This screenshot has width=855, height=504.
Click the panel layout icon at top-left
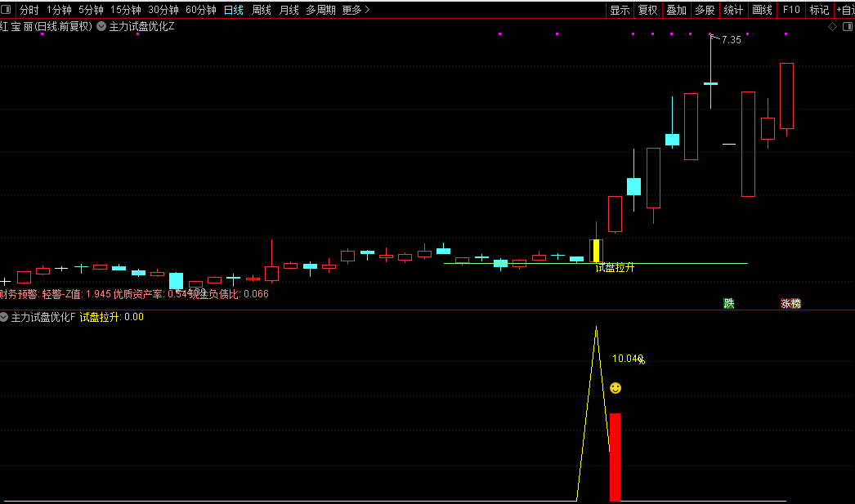pyautogui.click(x=6, y=9)
